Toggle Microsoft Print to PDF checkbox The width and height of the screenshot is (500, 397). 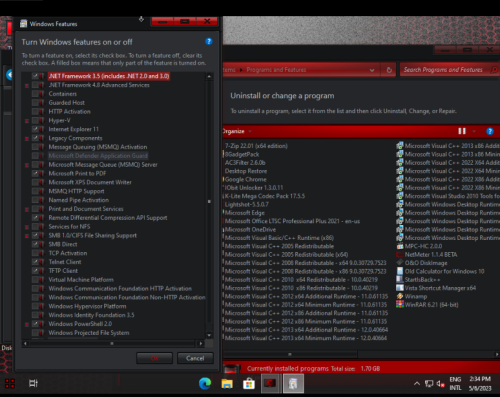pyautogui.click(x=35, y=173)
